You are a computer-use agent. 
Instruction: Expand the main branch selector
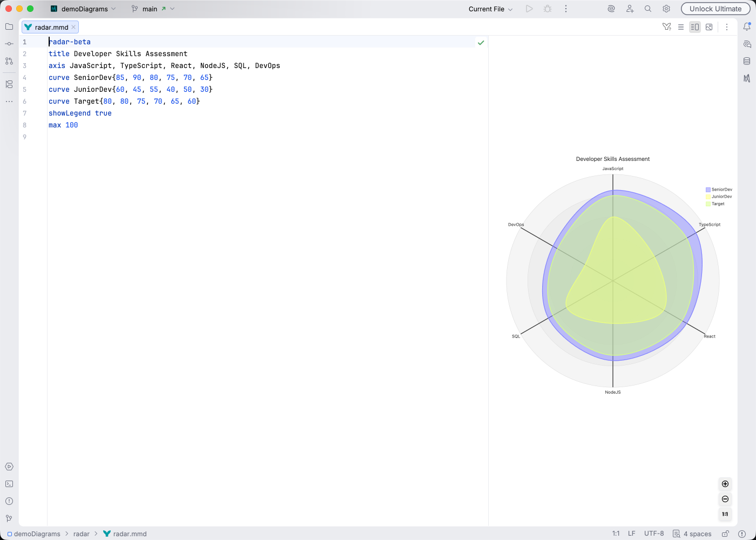(x=150, y=9)
